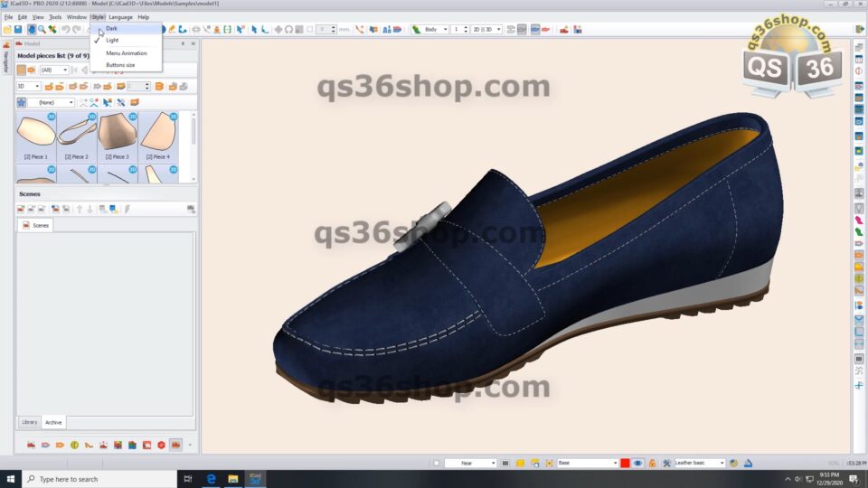Viewport: 868px width, 488px height.
Task: Open the Near dropdown in status bar
Action: click(x=470, y=463)
